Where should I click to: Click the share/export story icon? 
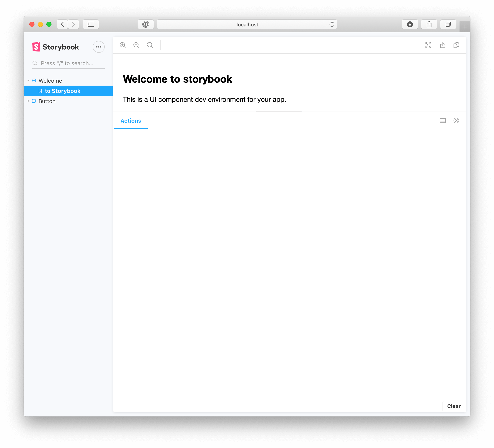[443, 45]
